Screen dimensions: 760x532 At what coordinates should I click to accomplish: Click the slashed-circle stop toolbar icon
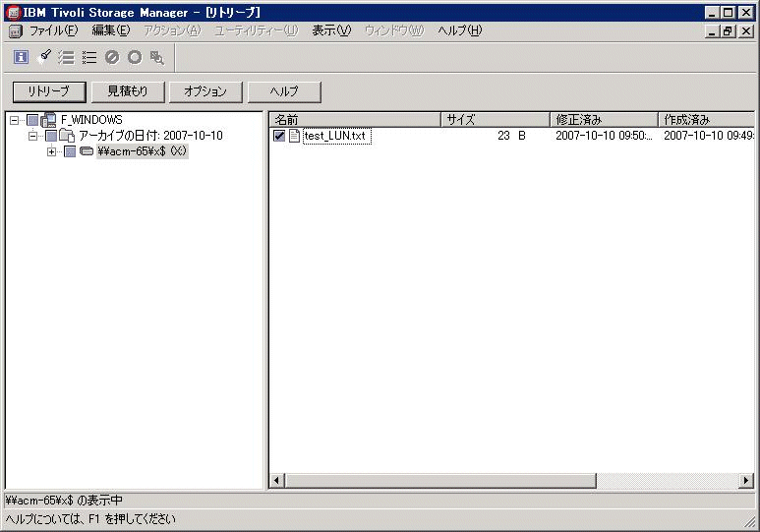(x=112, y=57)
